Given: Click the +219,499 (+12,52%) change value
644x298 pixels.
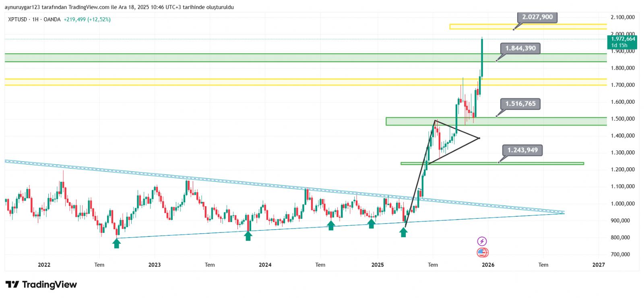Looking at the screenshot, I should (87, 19).
